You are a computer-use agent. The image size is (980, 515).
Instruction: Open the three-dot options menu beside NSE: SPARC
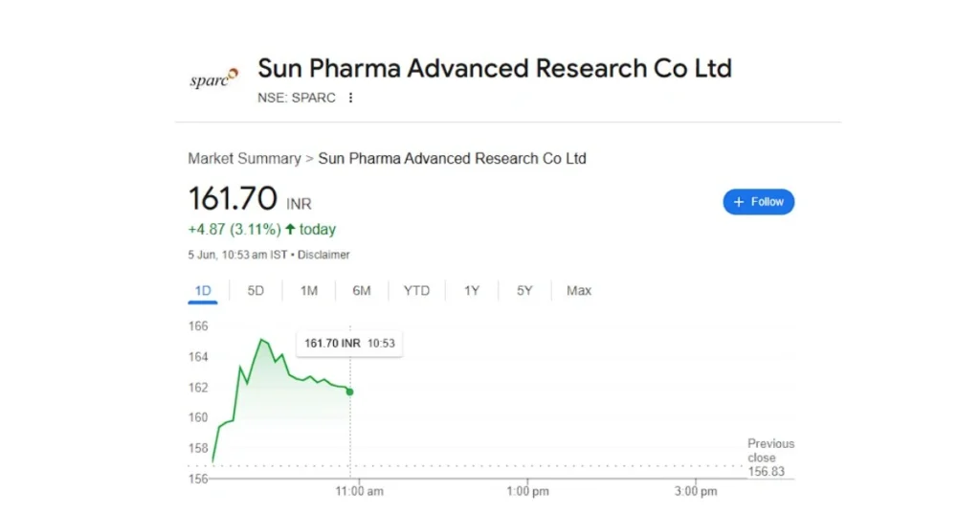click(350, 98)
